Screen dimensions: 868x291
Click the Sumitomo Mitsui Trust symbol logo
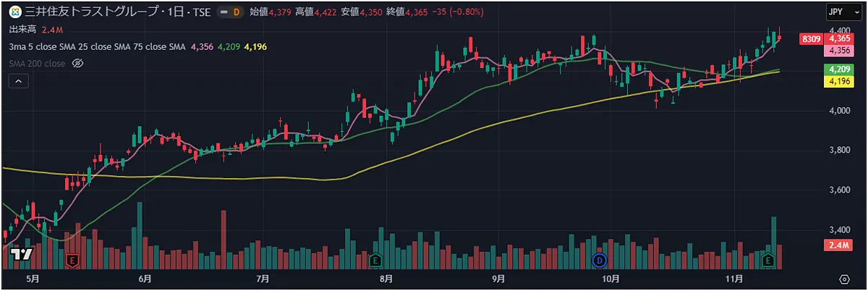click(14, 12)
